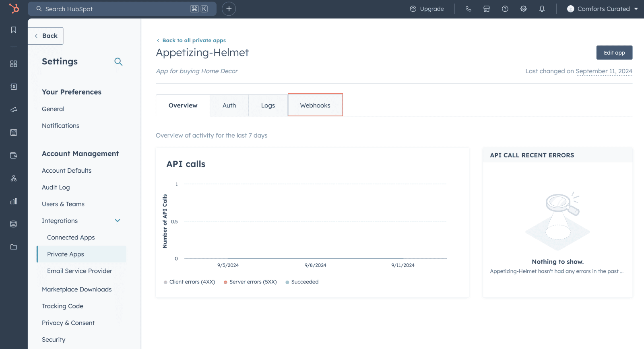Open the Data management database icon
Viewport: 644px width, 349px height.
[14, 224]
